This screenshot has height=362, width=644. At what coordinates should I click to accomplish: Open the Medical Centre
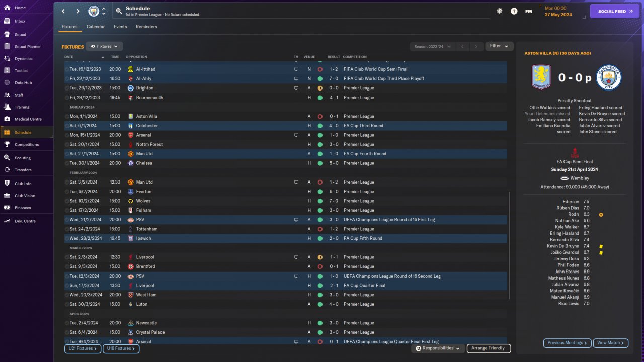pyautogui.click(x=28, y=119)
